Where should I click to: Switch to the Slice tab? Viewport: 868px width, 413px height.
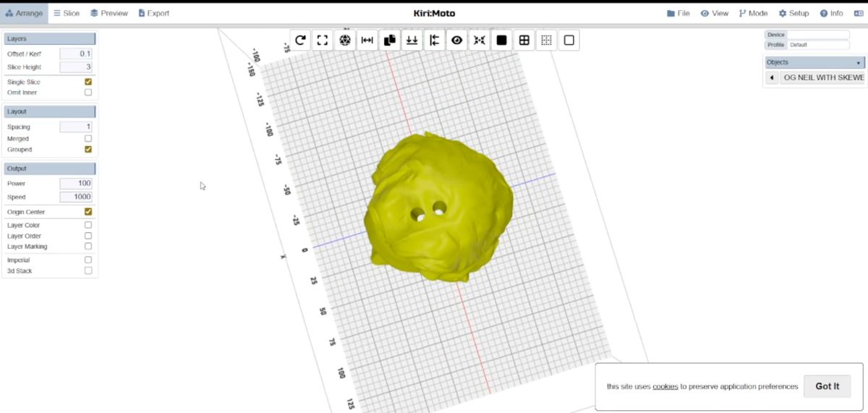point(67,13)
